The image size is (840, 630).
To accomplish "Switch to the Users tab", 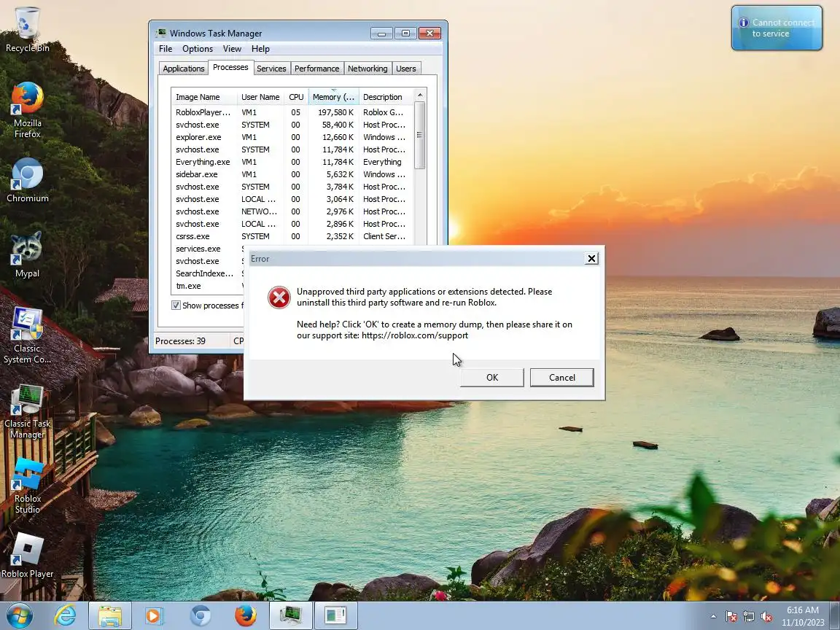I will point(406,69).
